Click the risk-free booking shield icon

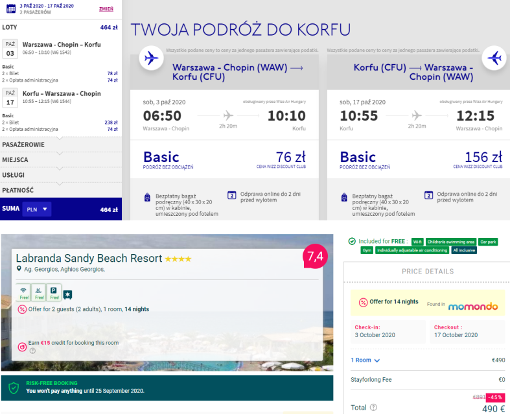coord(14,388)
